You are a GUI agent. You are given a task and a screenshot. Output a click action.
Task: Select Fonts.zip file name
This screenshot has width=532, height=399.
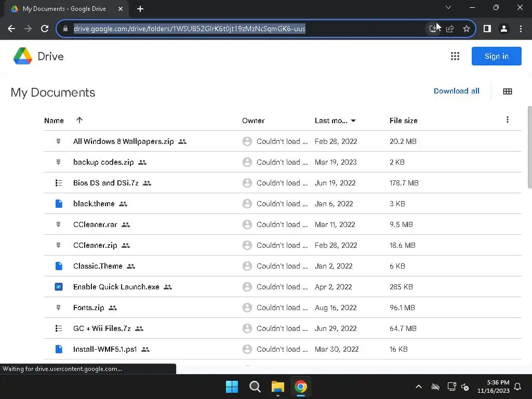click(x=88, y=308)
